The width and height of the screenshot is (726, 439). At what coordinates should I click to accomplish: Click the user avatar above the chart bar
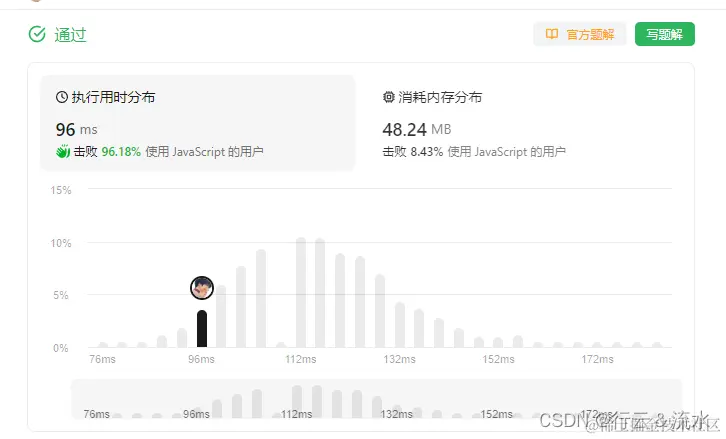pos(202,288)
